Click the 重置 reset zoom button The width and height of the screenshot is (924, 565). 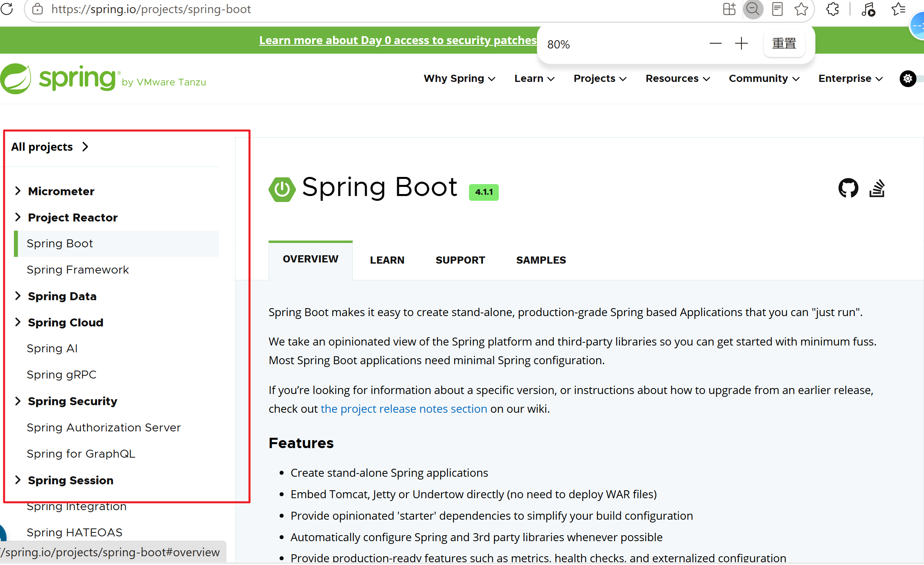784,43
